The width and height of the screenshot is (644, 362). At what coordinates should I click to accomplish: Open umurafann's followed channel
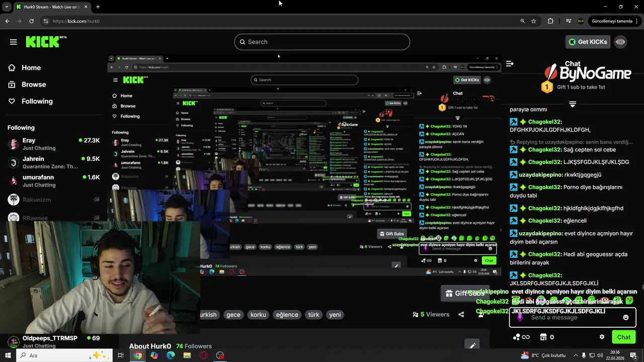tap(53, 181)
